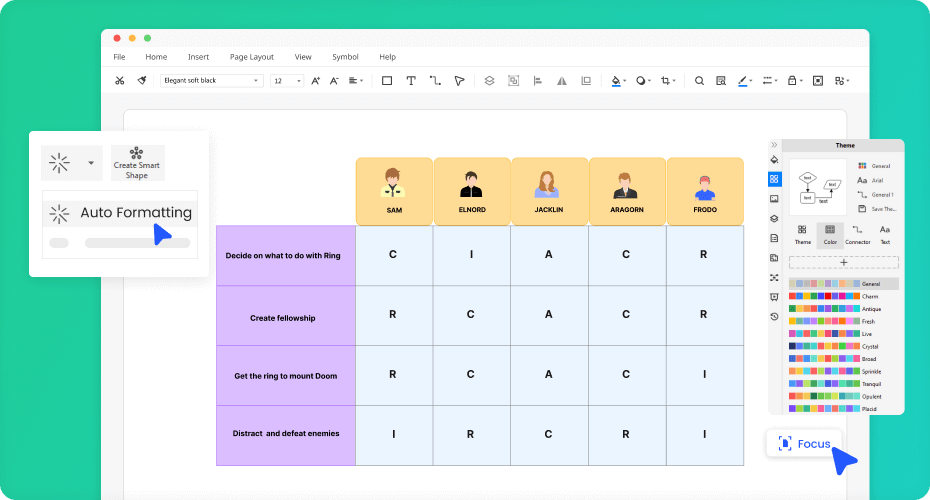Select the Text tool in toolbar
This screenshot has width=930, height=500.
411,81
